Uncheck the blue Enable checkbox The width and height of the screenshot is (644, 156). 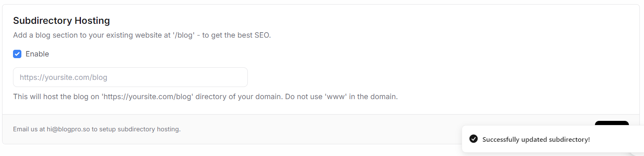coord(17,54)
